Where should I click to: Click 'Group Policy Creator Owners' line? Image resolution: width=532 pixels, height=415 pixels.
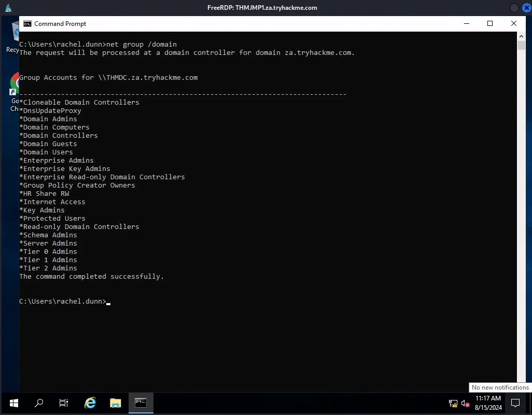[77, 185]
